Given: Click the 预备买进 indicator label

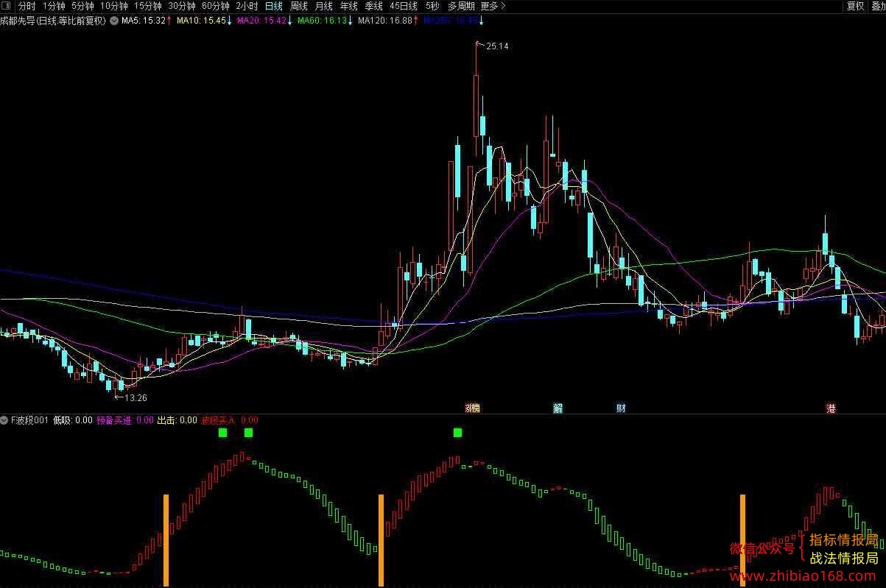Looking at the screenshot, I should pyautogui.click(x=113, y=420).
